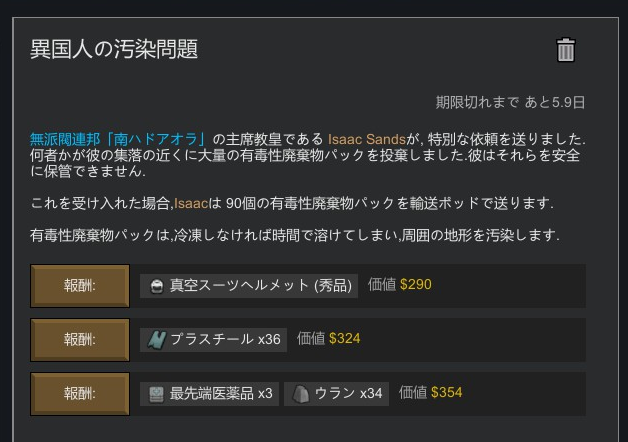
Task: Click the expiry text あと5.9日
Action: [554, 102]
